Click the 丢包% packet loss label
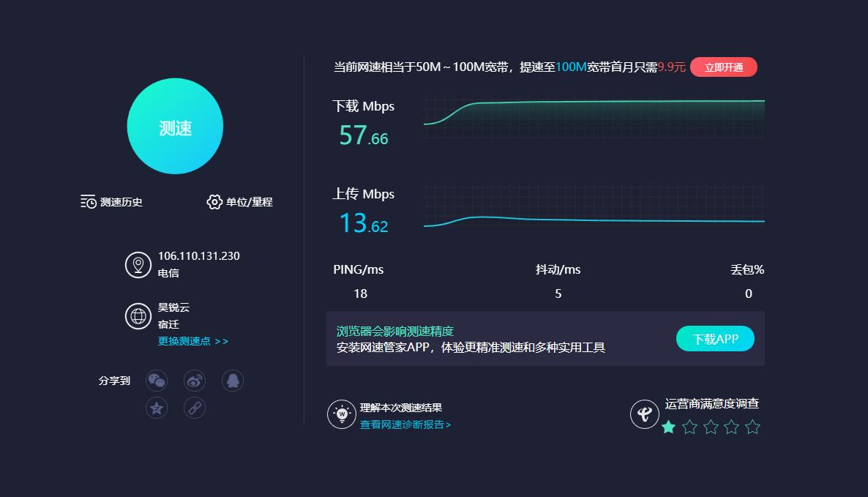The height and width of the screenshot is (497, 868). [x=747, y=269]
